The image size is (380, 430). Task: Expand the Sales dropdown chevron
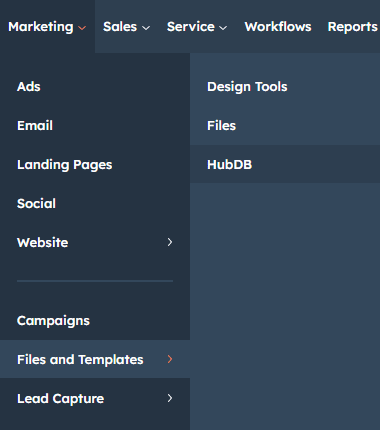146,28
